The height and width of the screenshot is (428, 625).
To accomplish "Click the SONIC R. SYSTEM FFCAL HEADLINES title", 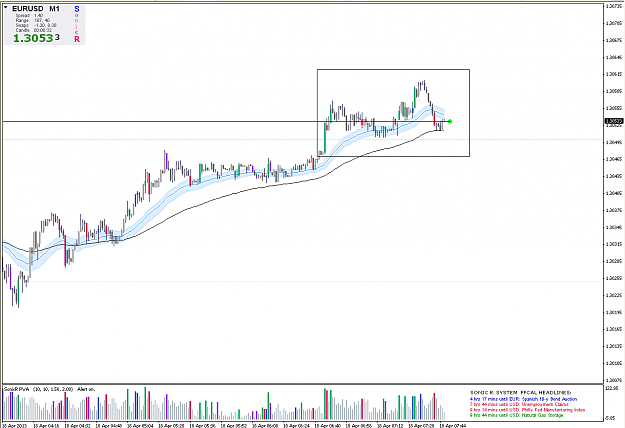I will pos(521,393).
